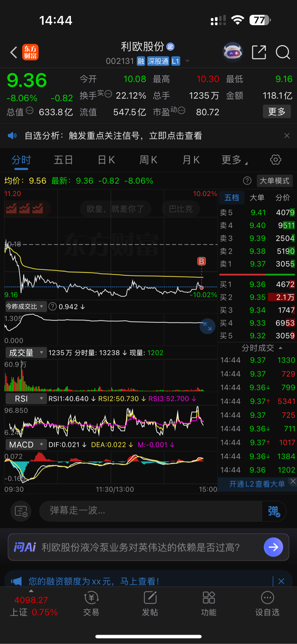
Task: Tap the megaphone icon in promotion banner
Action: [x=16, y=581]
